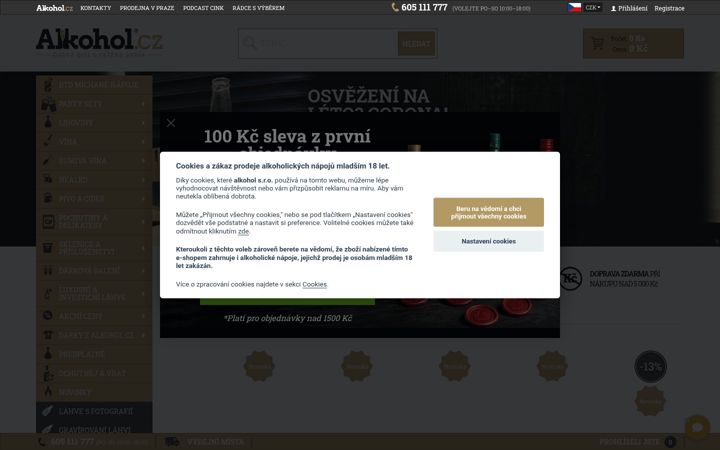Screen dimensions: 720x450
Task: Expand the Pochutiny a delikatesy submenu arrow
Action: click(x=143, y=221)
